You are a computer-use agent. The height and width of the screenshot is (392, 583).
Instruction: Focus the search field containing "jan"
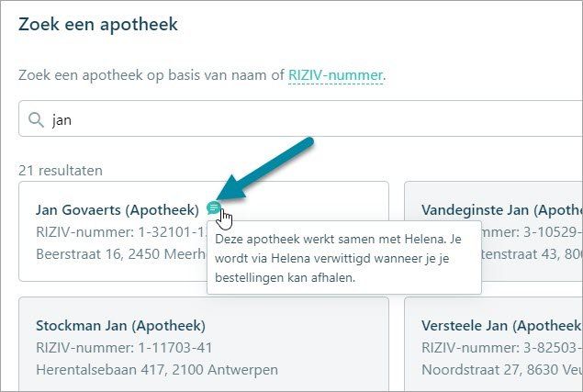(x=301, y=118)
